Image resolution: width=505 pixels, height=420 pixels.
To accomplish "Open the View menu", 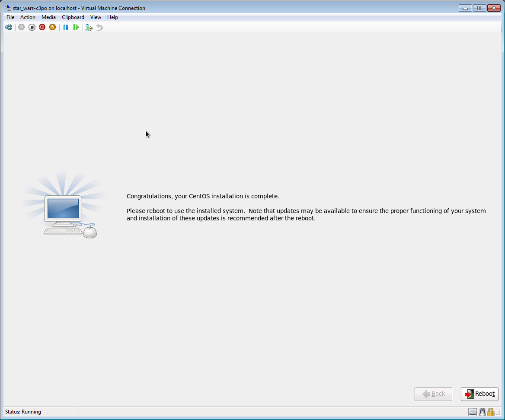I will (96, 17).
